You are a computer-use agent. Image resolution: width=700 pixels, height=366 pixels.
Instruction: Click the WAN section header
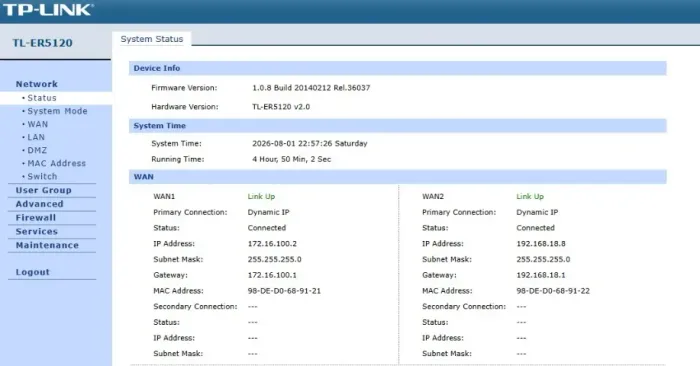(397, 177)
